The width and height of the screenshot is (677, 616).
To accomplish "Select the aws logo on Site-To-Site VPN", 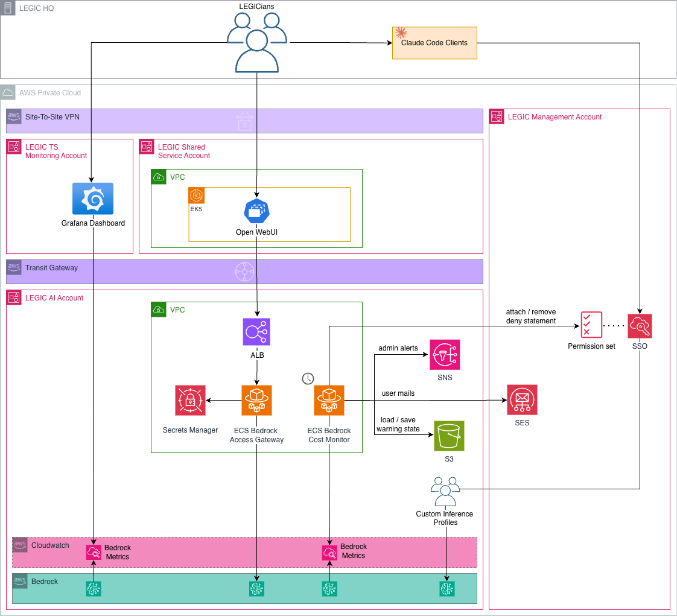I will [x=14, y=116].
